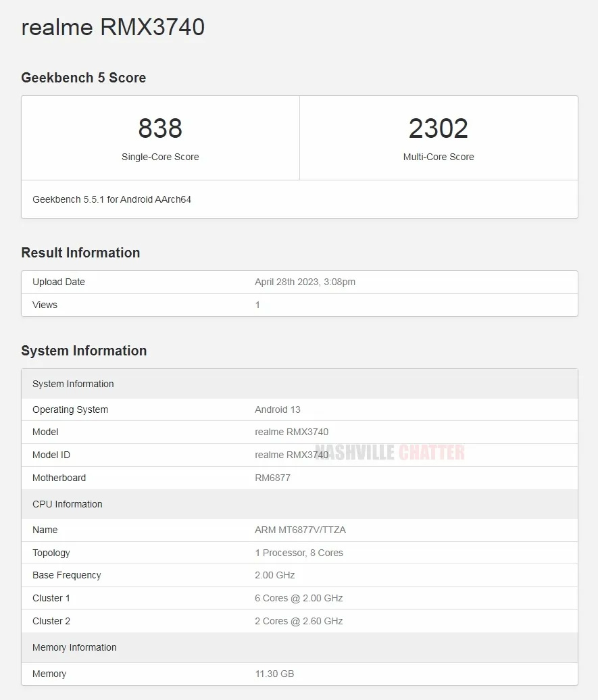Viewport: 598px width, 700px height.
Task: Select the Base Frequency value 2.00 GHz
Action: coord(274,575)
